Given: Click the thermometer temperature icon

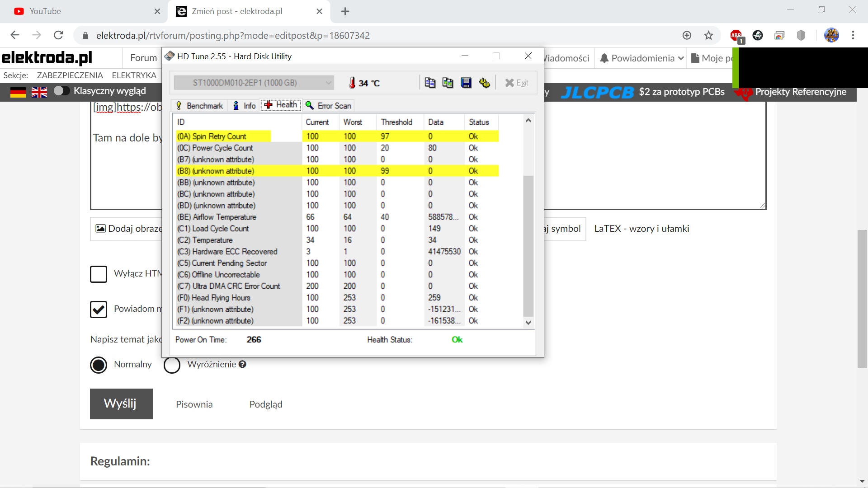Looking at the screenshot, I should [352, 83].
